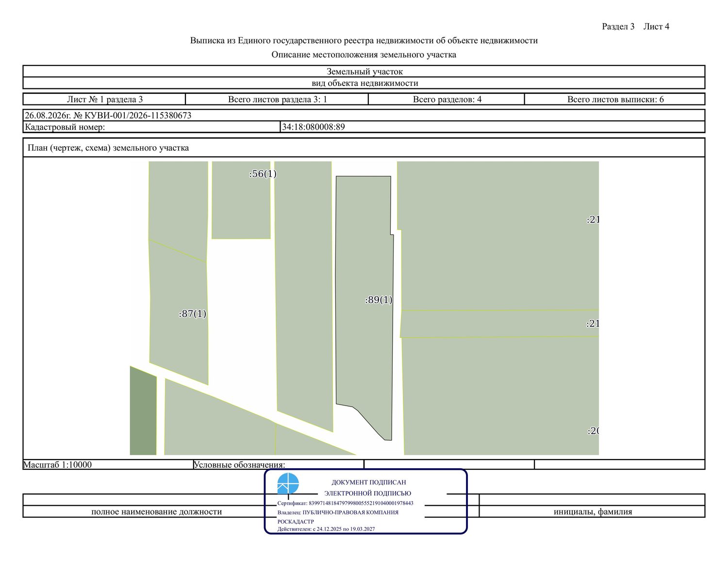Screen dimensions: 728x563
Task: Click 'Условные обозначения:' label
Action: 239,464
